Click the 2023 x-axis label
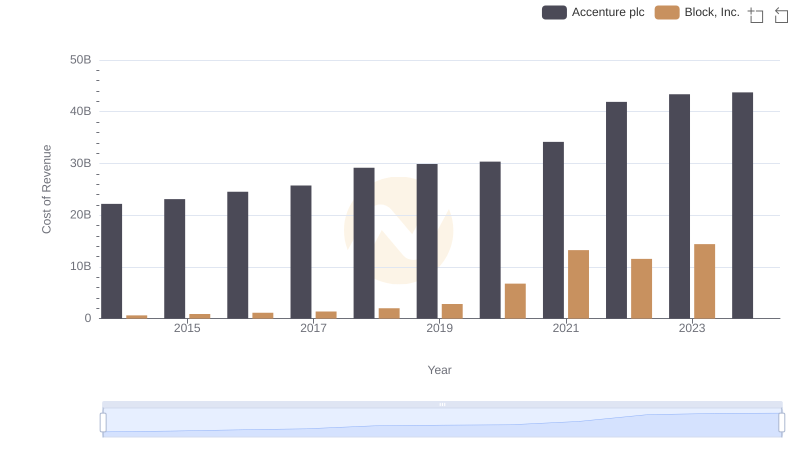 tap(692, 328)
